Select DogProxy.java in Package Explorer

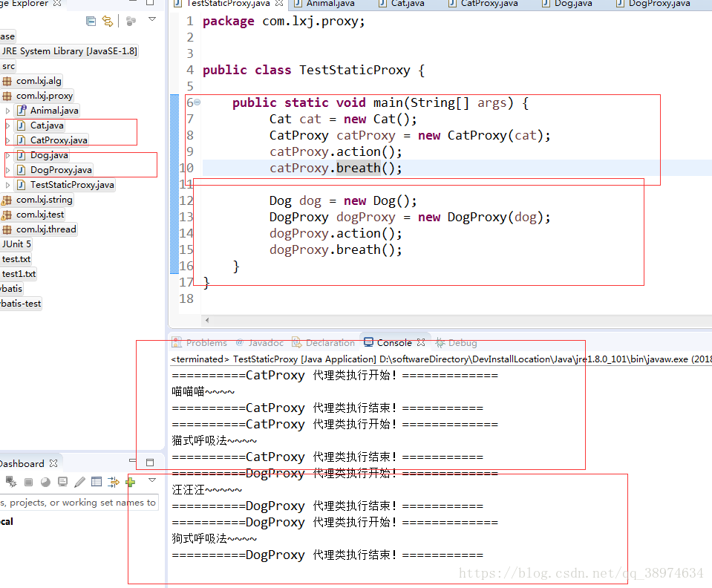(61, 170)
